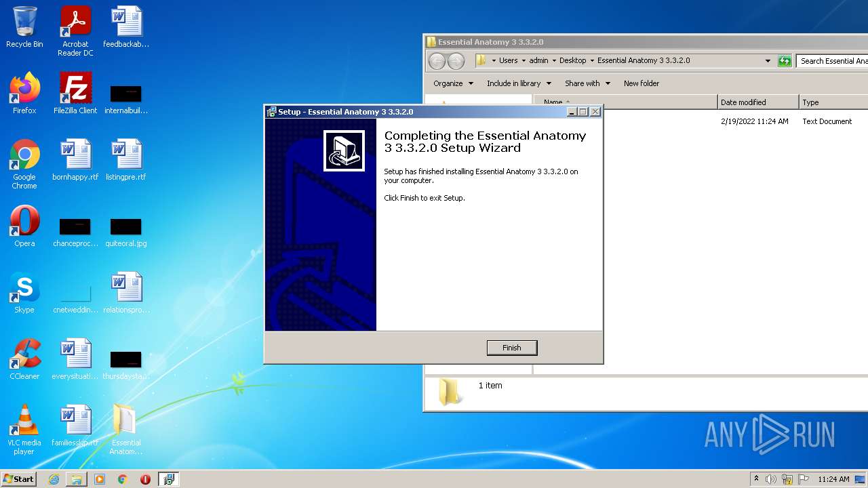Go forward in Explorer window
Image resolution: width=868 pixels, height=488 pixels.
point(456,61)
